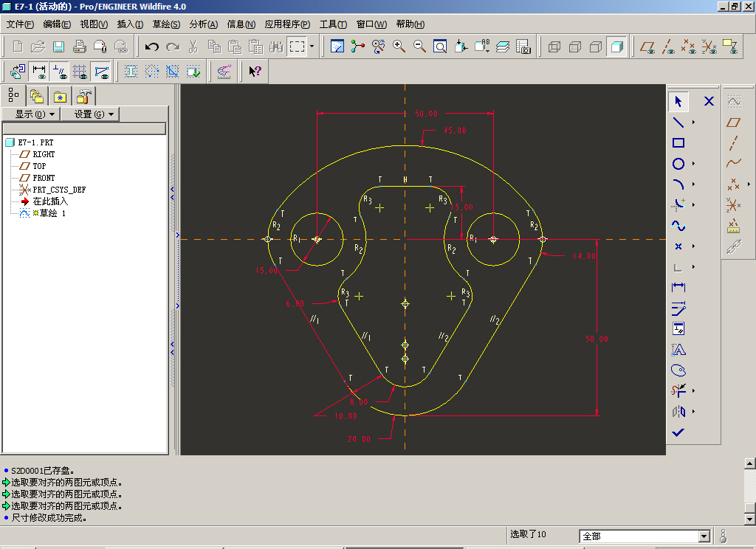Expand the Arc tool flyout arrow
Viewport: 756px width, 549px height.
(x=694, y=184)
